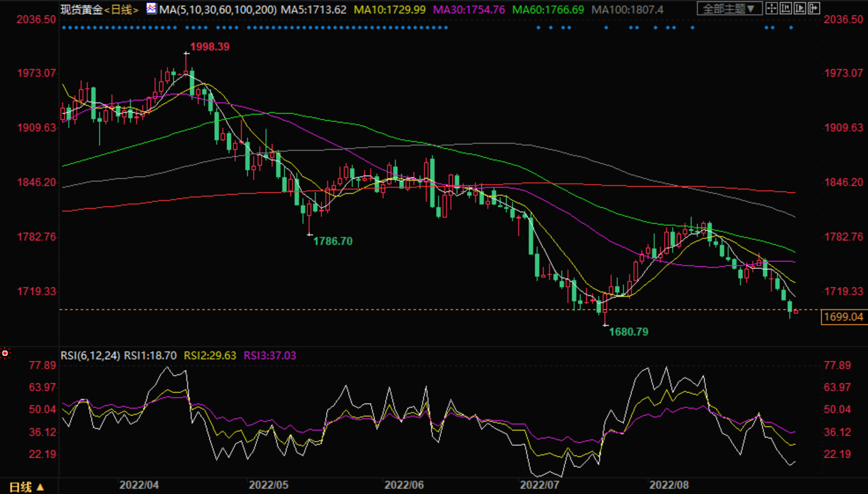Click the RSI(6,12,24) indicator label

[x=90, y=356]
